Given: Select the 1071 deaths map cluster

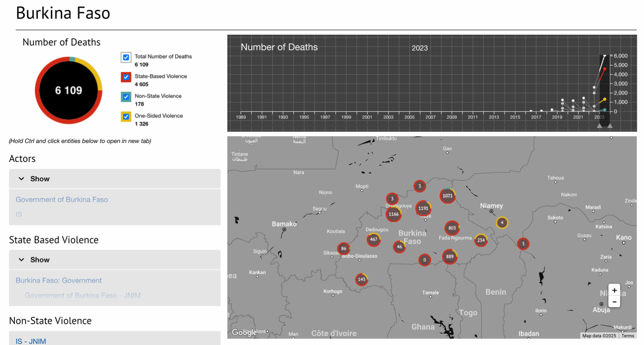Looking at the screenshot, I should [x=448, y=196].
